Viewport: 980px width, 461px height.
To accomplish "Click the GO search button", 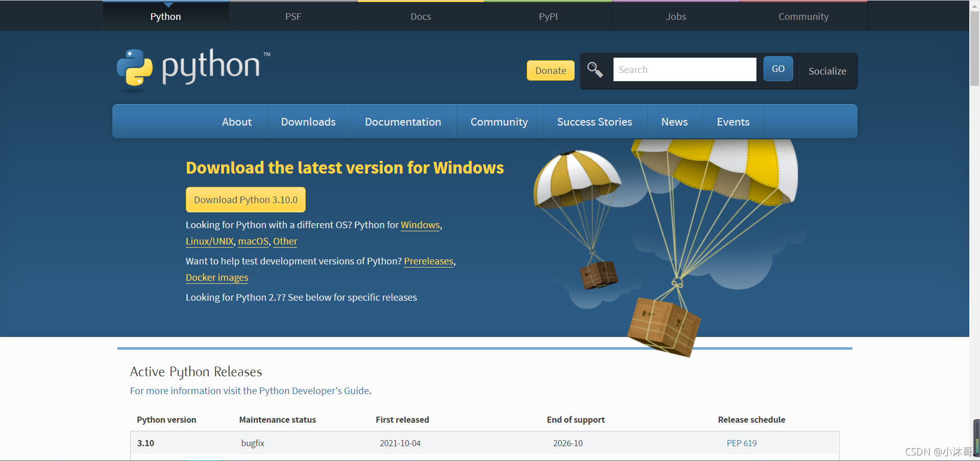I will [778, 69].
